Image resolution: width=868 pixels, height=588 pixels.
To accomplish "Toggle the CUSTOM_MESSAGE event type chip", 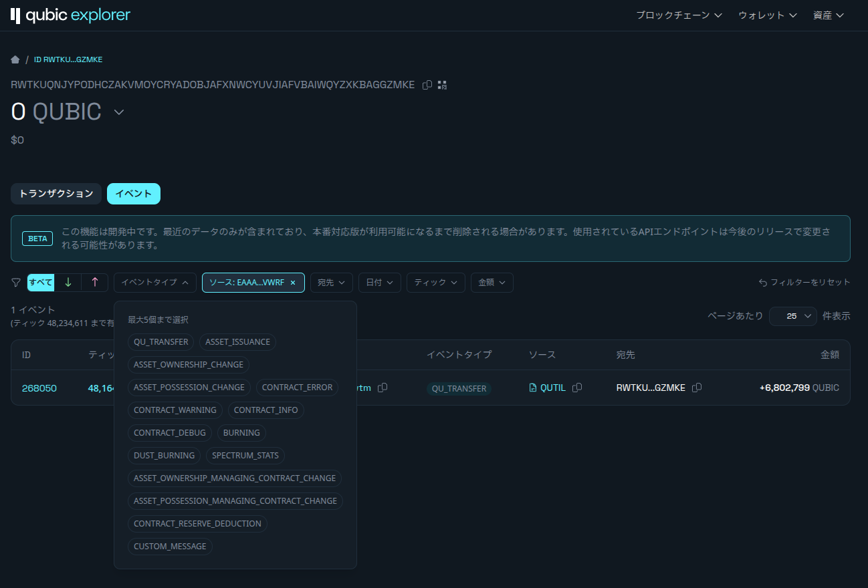I will [x=170, y=547].
